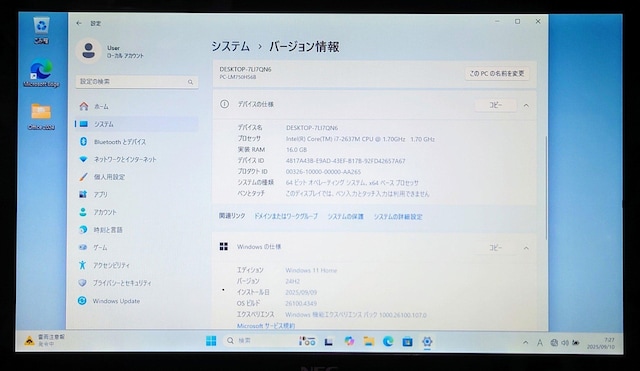640x371 pixels.
Task: Open システムの詳細設定 link
Action: tap(398, 216)
